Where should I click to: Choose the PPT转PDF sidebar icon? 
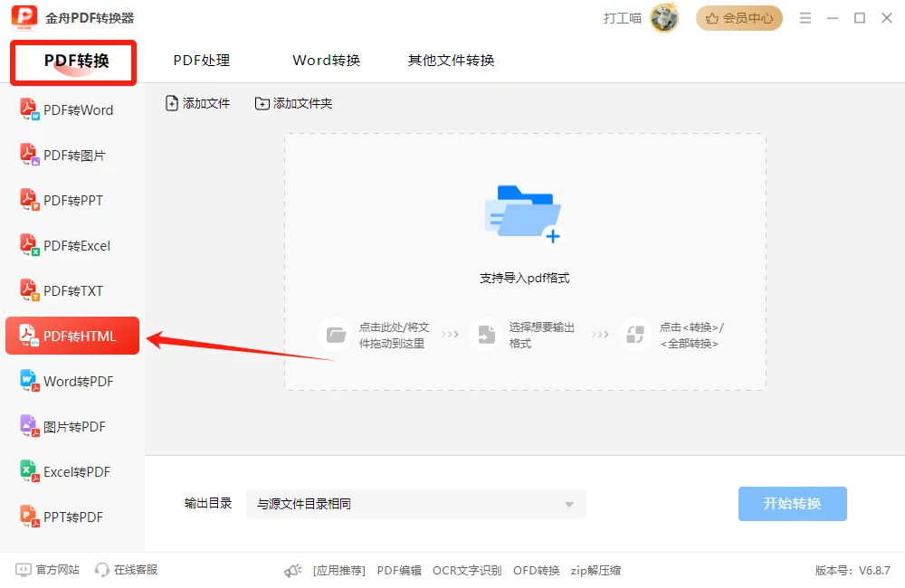(29, 517)
